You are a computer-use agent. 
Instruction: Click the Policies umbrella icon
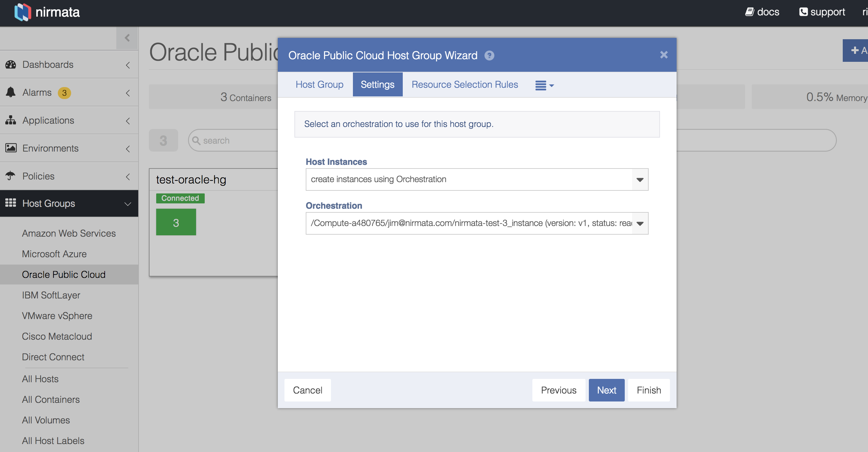(x=11, y=175)
